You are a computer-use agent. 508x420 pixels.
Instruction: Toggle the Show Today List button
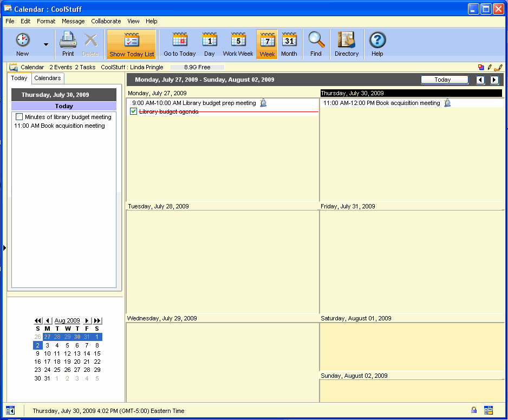click(132, 44)
